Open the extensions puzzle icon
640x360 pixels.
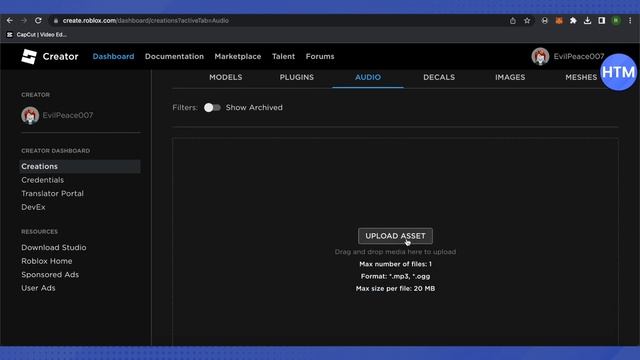click(x=573, y=20)
